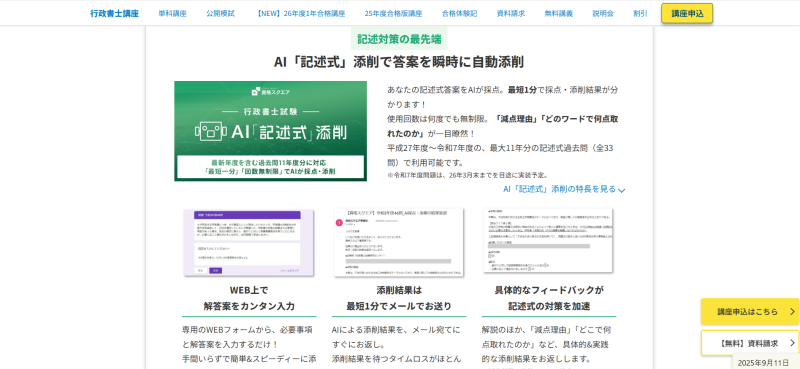Click the 行政書士講座 site title
Screen dimensions: 800x369
click(114, 14)
